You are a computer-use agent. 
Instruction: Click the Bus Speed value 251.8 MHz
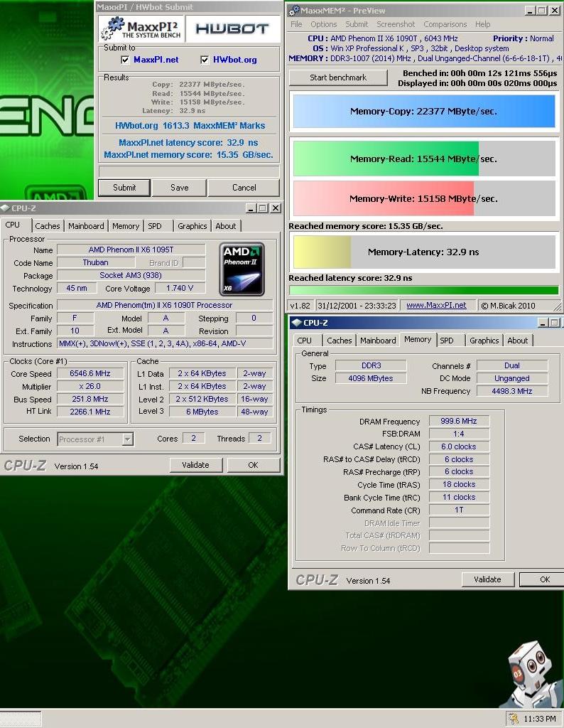(x=90, y=399)
